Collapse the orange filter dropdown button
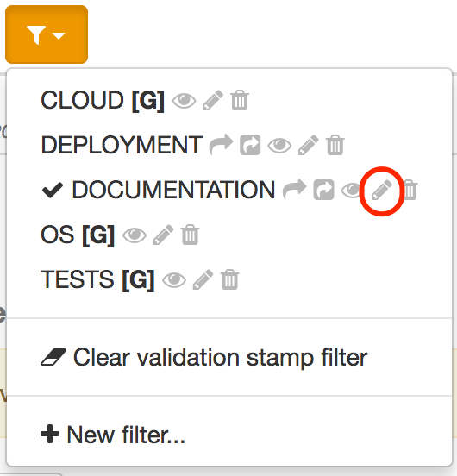Image resolution: width=457 pixels, height=476 pixels. (x=47, y=34)
